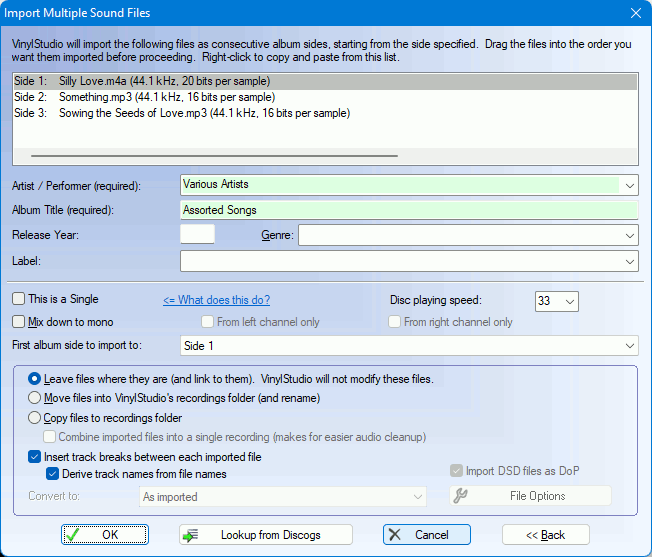
Task: Check 'From right channel only' option
Action: click(394, 322)
